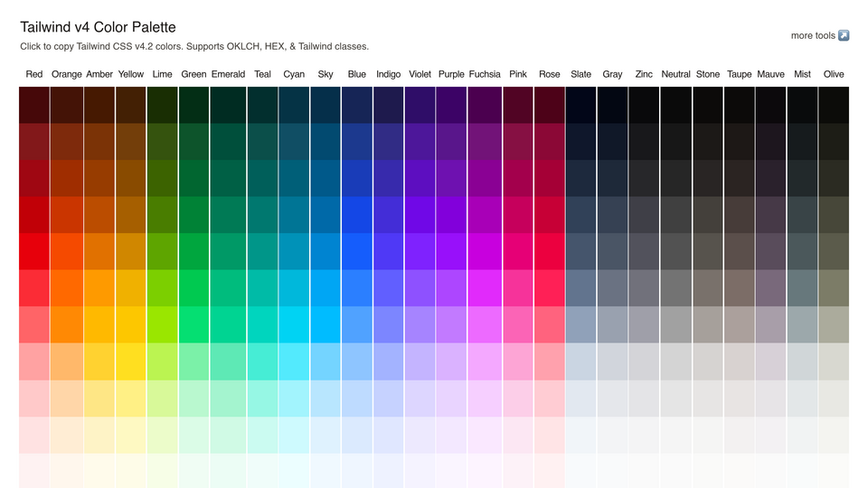
Task: Select the Sky column header
Action: (x=325, y=74)
